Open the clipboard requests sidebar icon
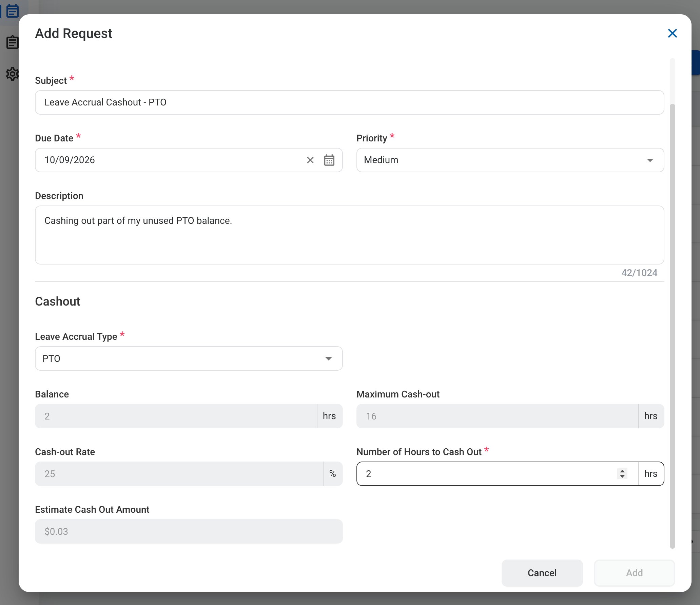The width and height of the screenshot is (700, 605). click(13, 42)
